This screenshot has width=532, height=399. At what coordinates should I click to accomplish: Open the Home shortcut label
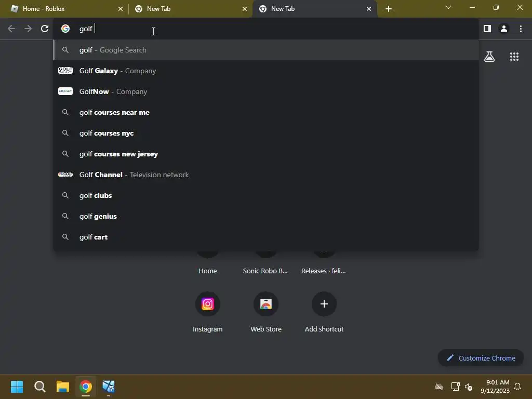(x=208, y=271)
